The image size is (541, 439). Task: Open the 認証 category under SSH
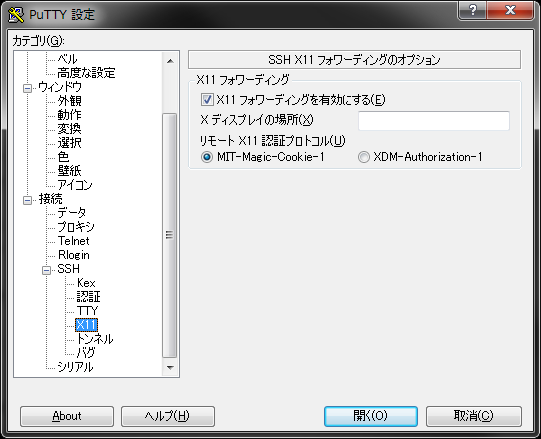[x=88, y=297]
